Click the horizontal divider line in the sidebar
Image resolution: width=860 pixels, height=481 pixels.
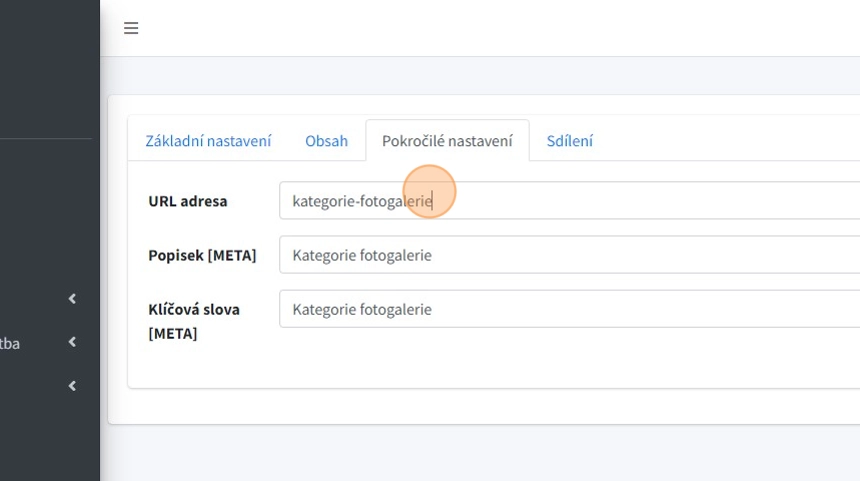tap(45, 138)
